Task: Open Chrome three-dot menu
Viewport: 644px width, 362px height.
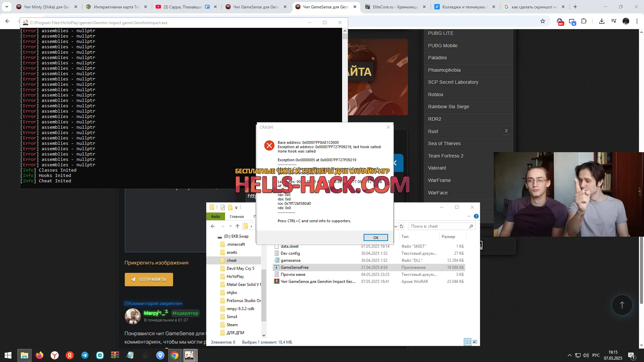Action: click(637, 21)
